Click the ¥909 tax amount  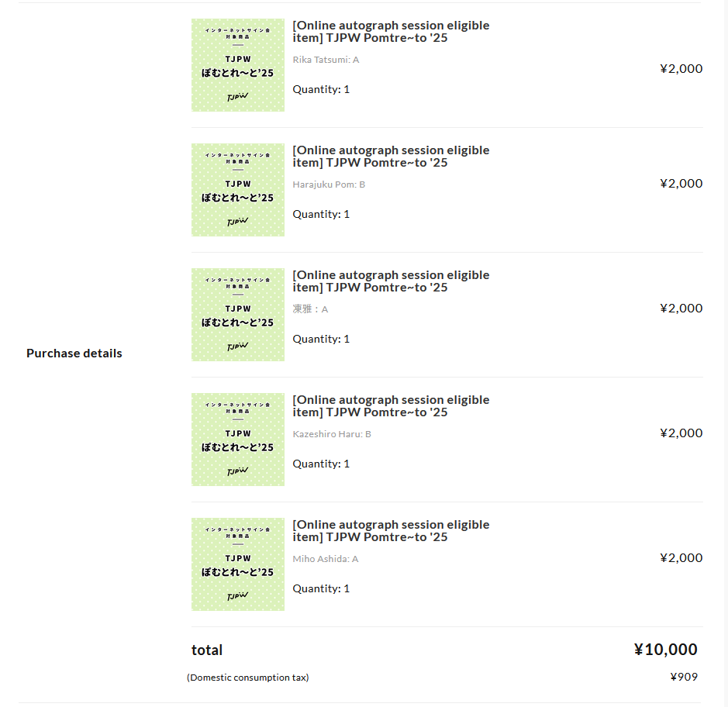tap(684, 678)
